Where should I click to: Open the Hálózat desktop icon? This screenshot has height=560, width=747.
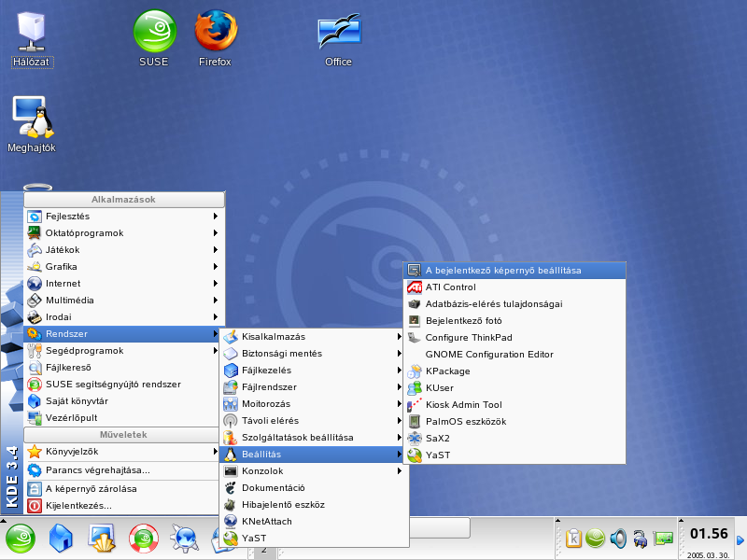[31, 39]
